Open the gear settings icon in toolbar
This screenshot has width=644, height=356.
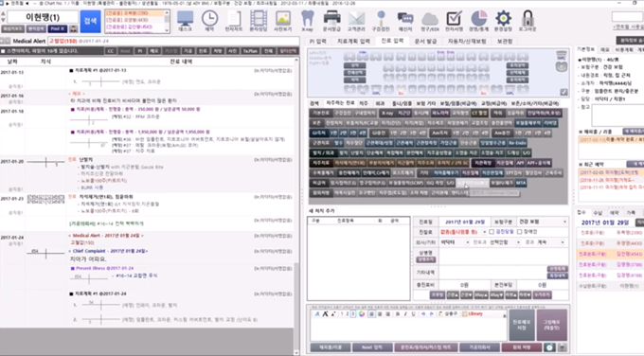tap(503, 21)
